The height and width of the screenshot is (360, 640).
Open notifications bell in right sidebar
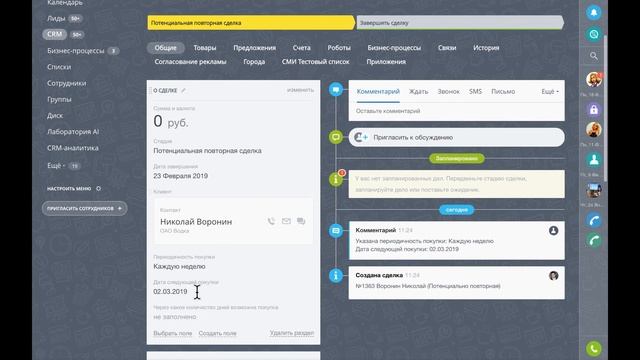point(593,13)
